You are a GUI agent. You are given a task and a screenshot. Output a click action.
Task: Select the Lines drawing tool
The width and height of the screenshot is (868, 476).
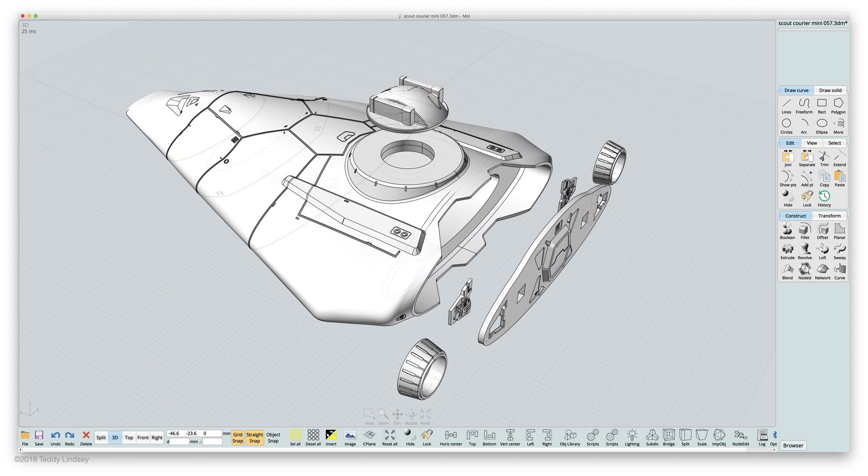tap(787, 106)
